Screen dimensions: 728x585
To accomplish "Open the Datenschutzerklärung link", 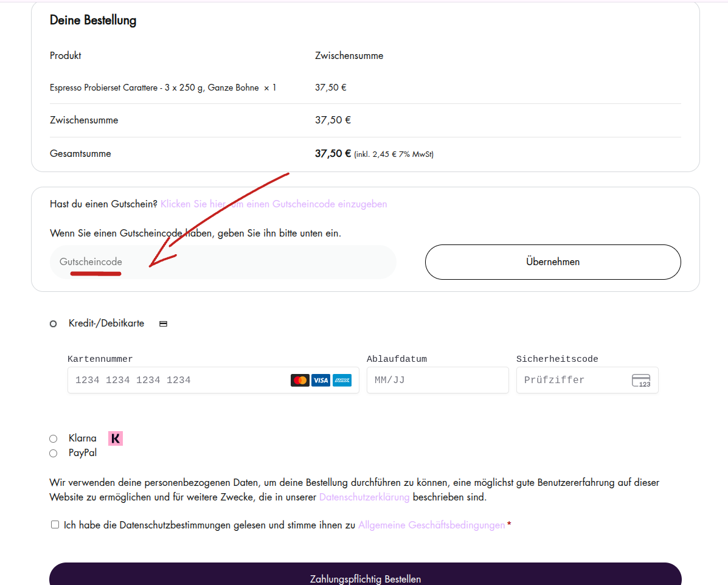I will [364, 497].
